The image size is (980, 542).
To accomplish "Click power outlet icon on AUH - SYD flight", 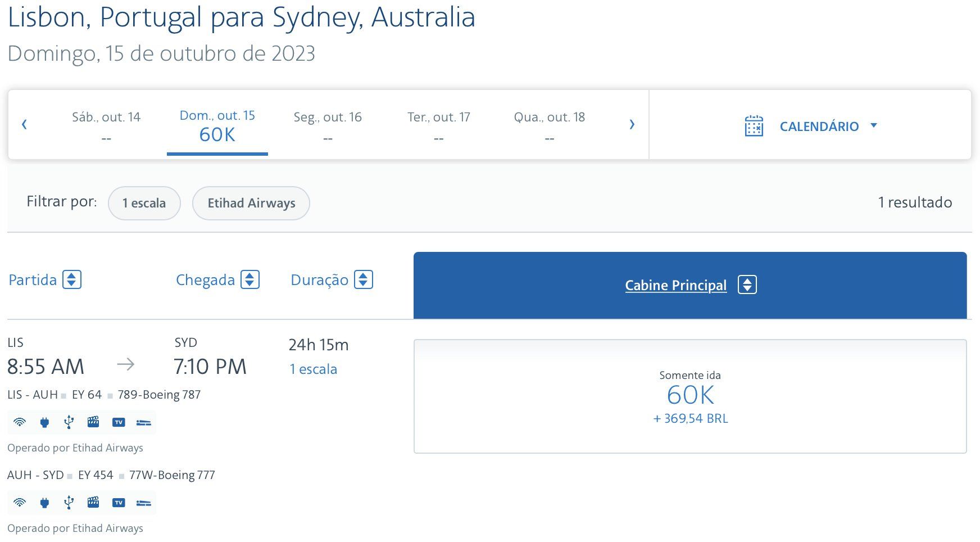I will [x=44, y=503].
